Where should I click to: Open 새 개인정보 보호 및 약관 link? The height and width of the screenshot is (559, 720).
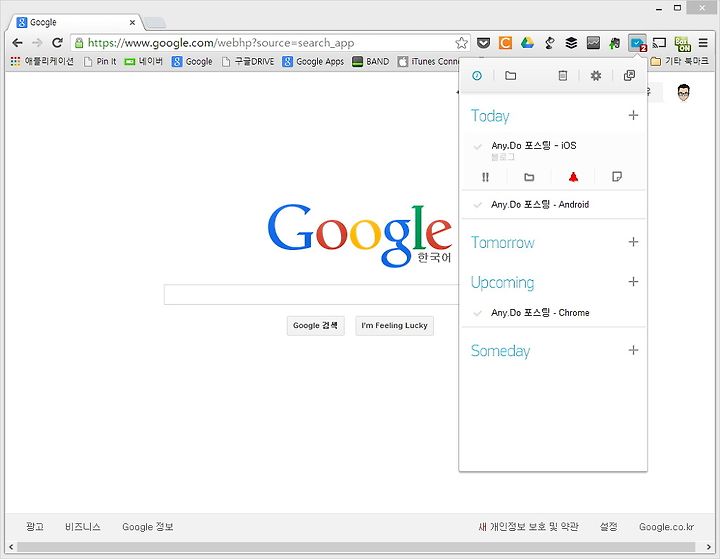(x=528, y=527)
